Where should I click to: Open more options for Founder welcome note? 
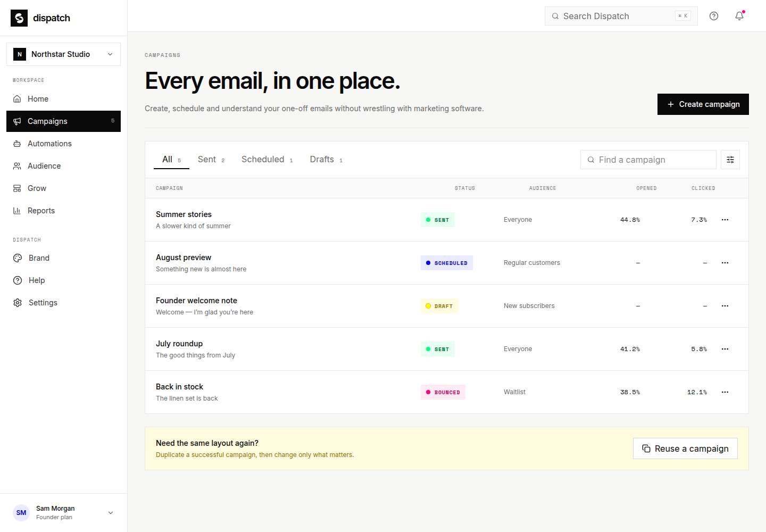click(x=725, y=306)
